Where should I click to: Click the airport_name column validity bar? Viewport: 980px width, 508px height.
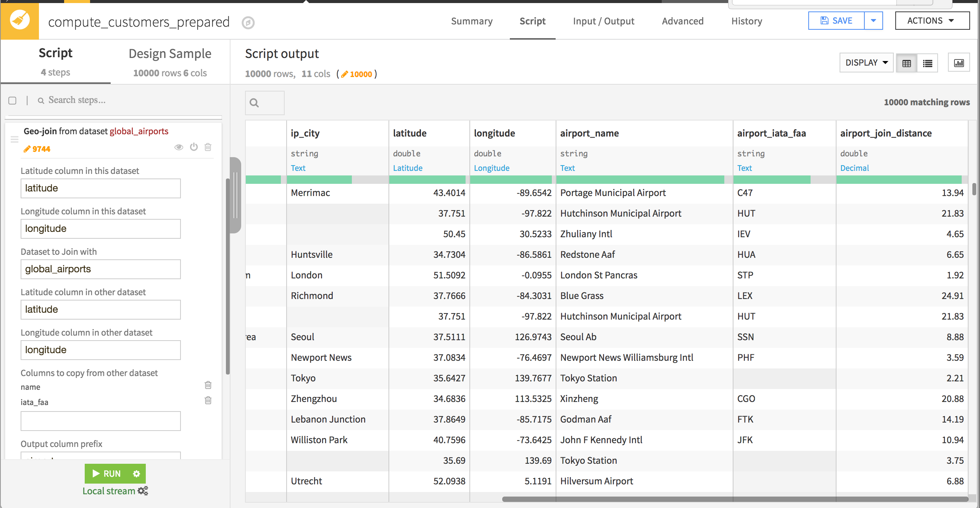pos(644,180)
